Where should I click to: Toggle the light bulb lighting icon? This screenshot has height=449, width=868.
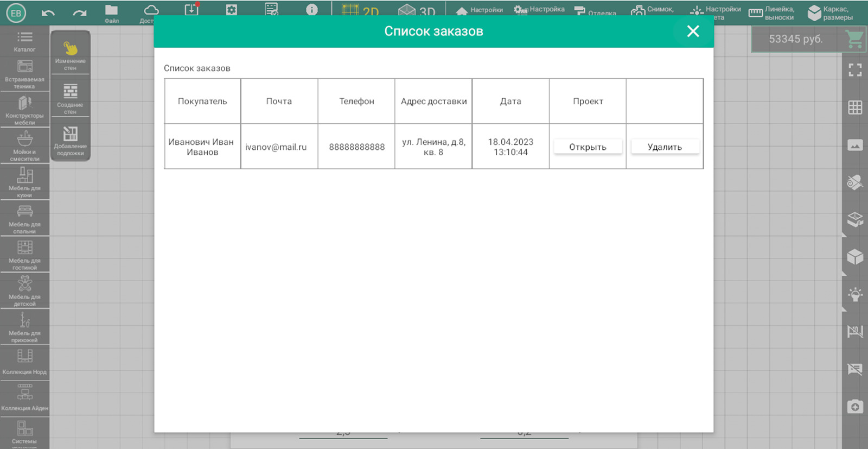pyautogui.click(x=855, y=294)
